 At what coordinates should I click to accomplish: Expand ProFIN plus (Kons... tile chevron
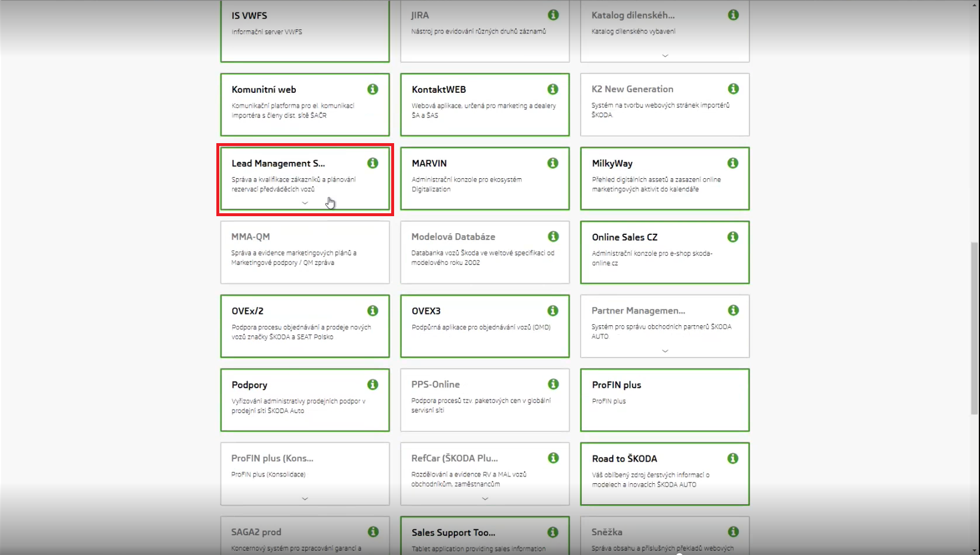tap(305, 499)
